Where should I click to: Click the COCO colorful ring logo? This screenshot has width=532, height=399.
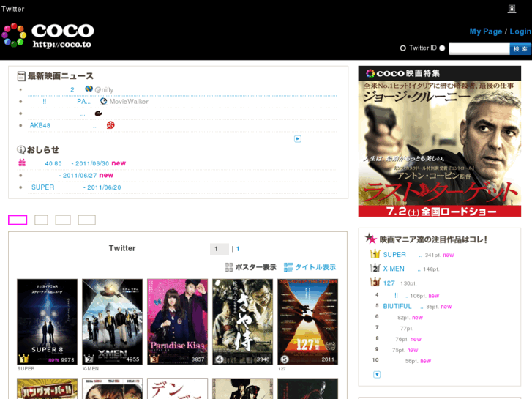14,35
